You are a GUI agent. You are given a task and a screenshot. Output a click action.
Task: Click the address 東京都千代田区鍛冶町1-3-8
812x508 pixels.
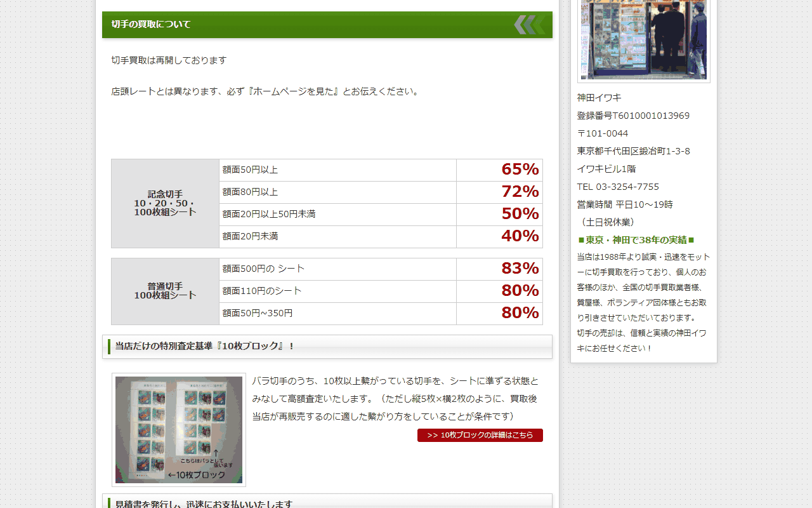coord(634,151)
